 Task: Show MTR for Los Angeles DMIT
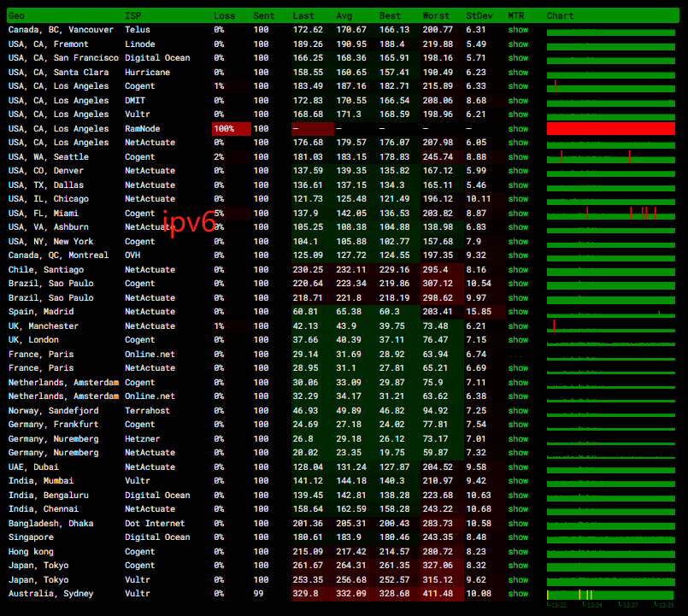[x=518, y=101]
